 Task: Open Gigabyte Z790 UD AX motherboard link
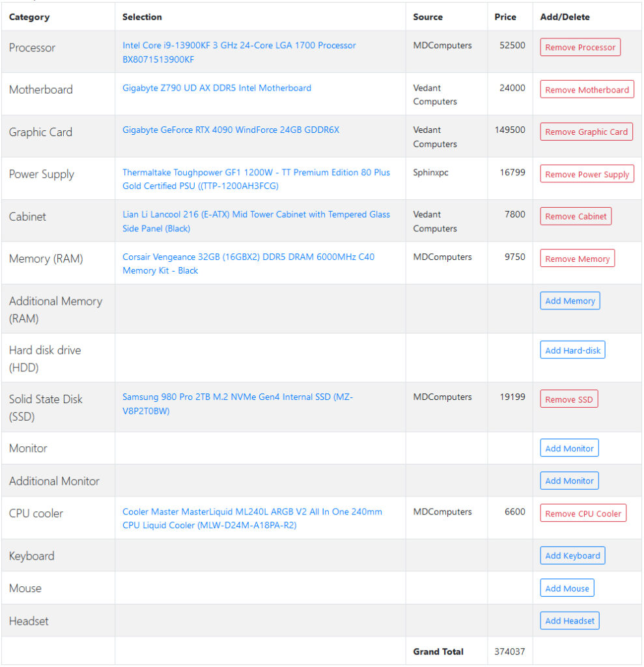coord(216,88)
